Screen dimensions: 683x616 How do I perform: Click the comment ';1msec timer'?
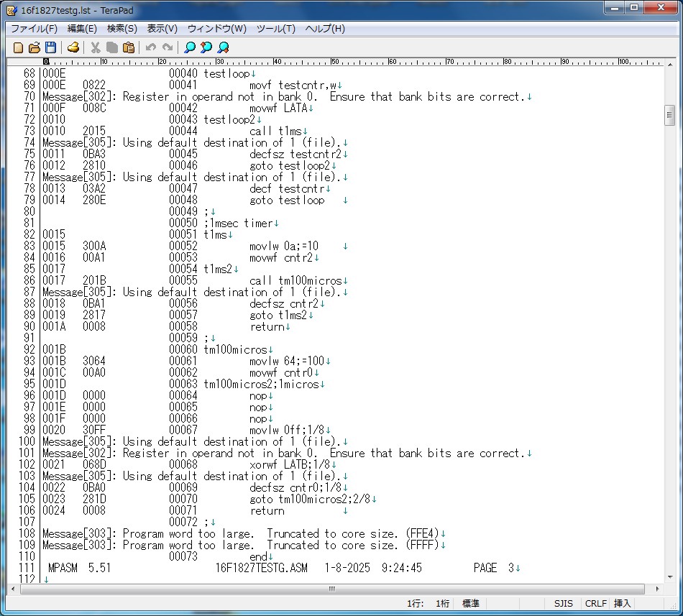[x=238, y=224]
